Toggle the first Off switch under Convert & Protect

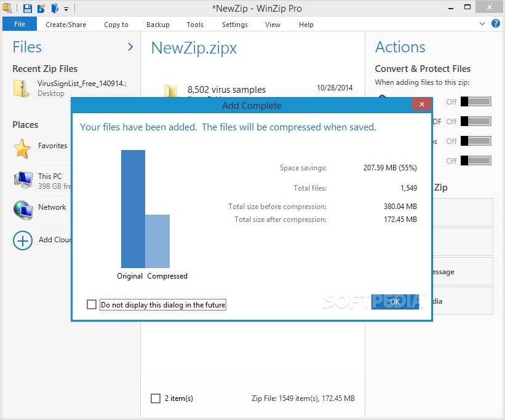[x=476, y=102]
